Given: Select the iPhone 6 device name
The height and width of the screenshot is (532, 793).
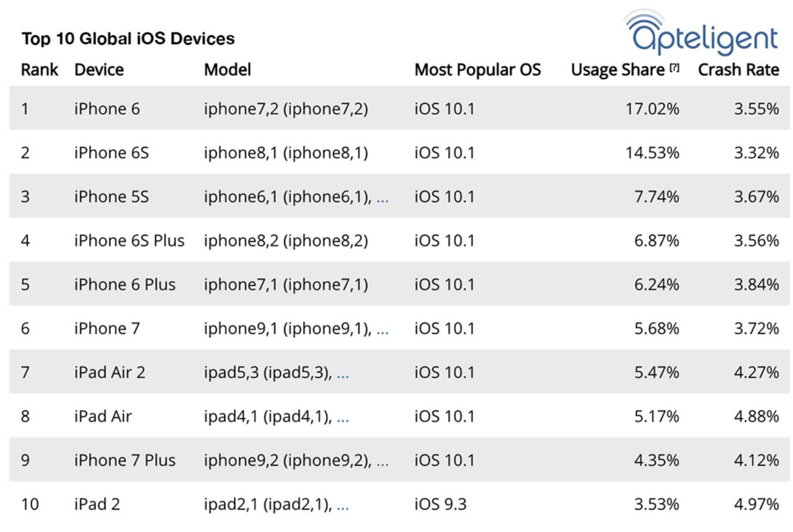Looking at the screenshot, I should coord(107,109).
